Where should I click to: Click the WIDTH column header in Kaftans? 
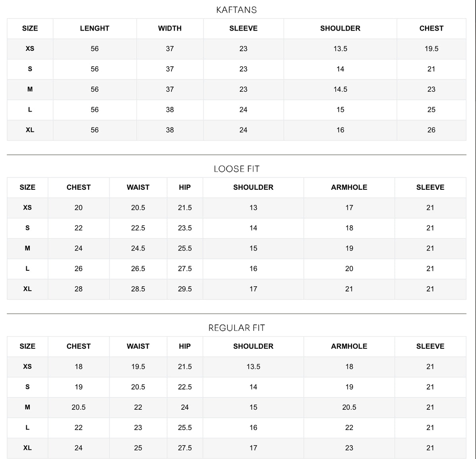click(x=170, y=28)
